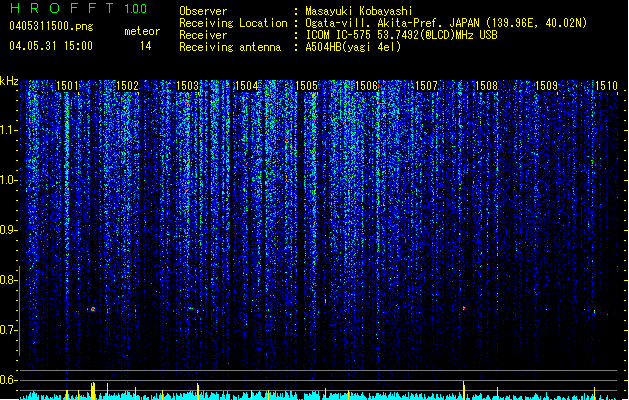
Task: Click the bright meteor echo after 1501
Action: coord(93,309)
